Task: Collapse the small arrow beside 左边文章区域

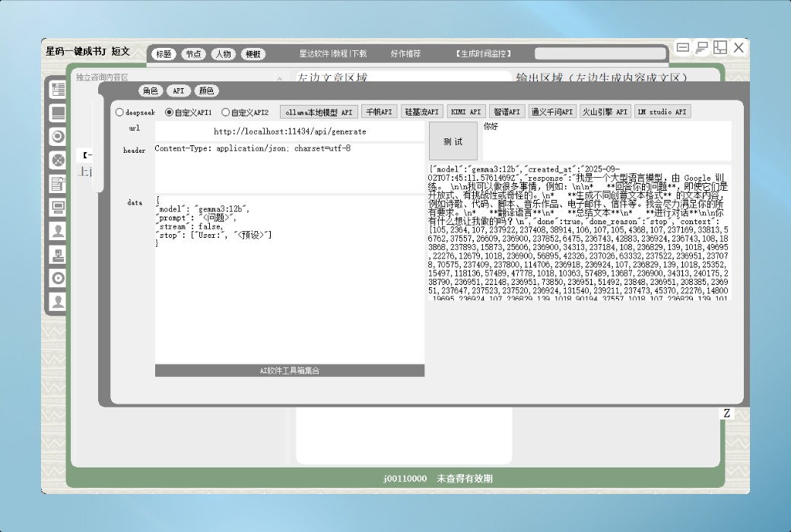Action: 280,78
